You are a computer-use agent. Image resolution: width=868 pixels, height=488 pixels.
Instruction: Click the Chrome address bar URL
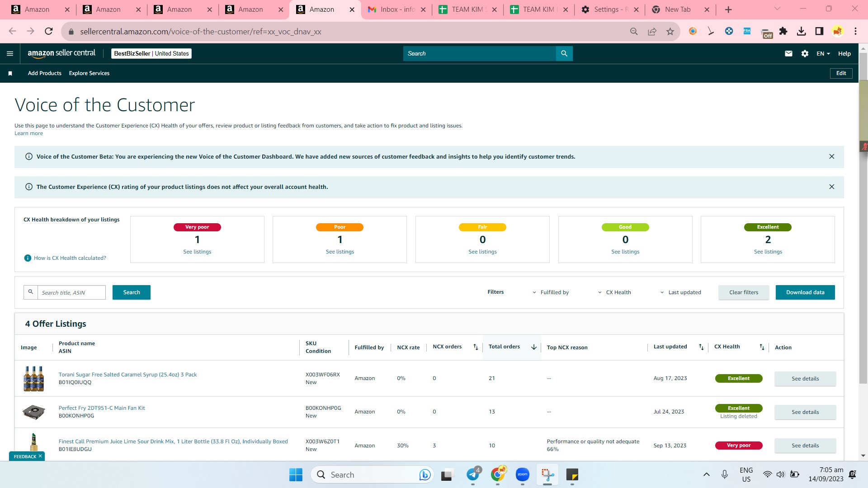tap(201, 32)
